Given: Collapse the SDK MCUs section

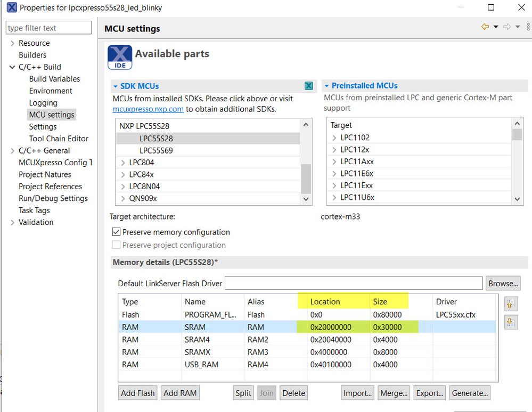Looking at the screenshot, I should 116,86.
